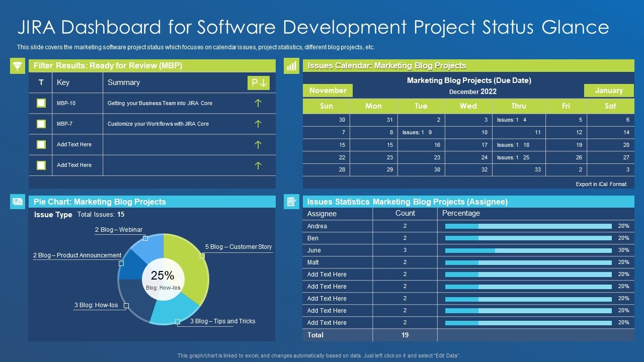The height and width of the screenshot is (362, 644).
Task: Check the checkbox next to MBP-7
Action: tap(40, 123)
